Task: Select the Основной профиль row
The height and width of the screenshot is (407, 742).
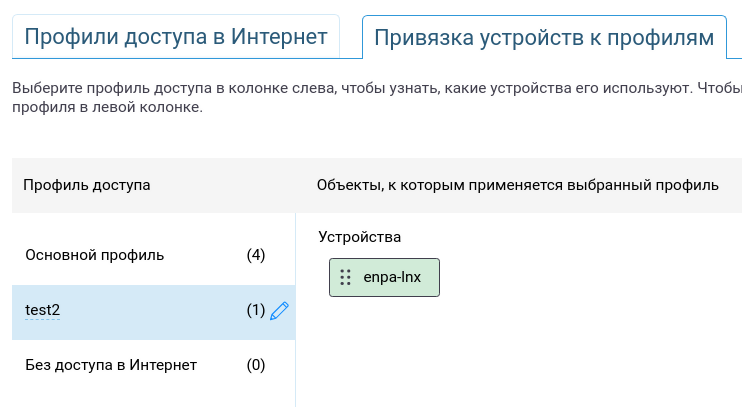Action: 154,256
